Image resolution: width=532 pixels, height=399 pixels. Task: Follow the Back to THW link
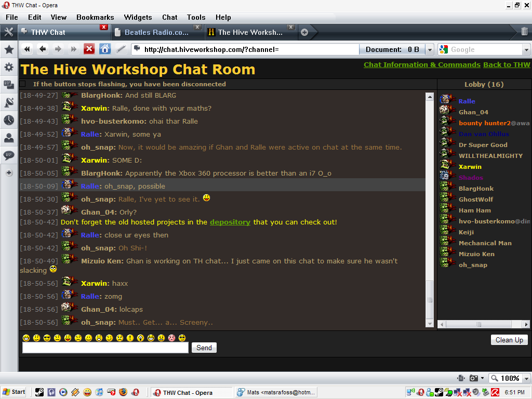(507, 65)
